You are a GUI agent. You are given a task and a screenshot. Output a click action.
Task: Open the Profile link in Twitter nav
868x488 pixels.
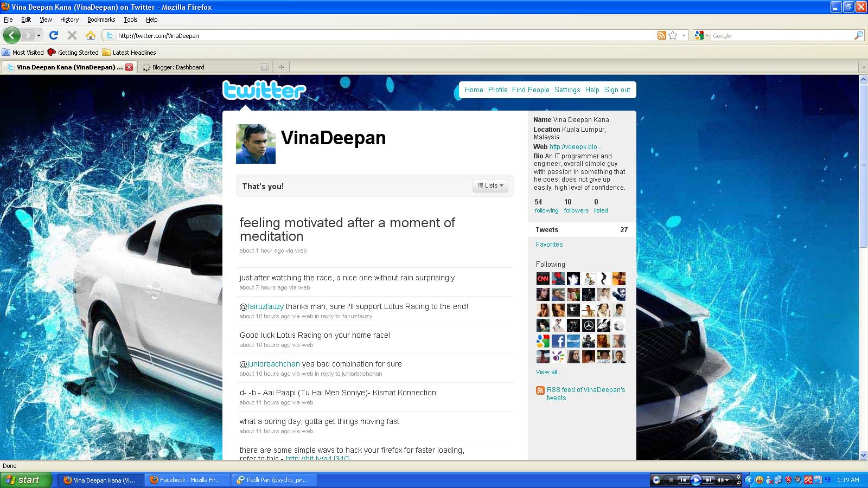[x=497, y=90]
